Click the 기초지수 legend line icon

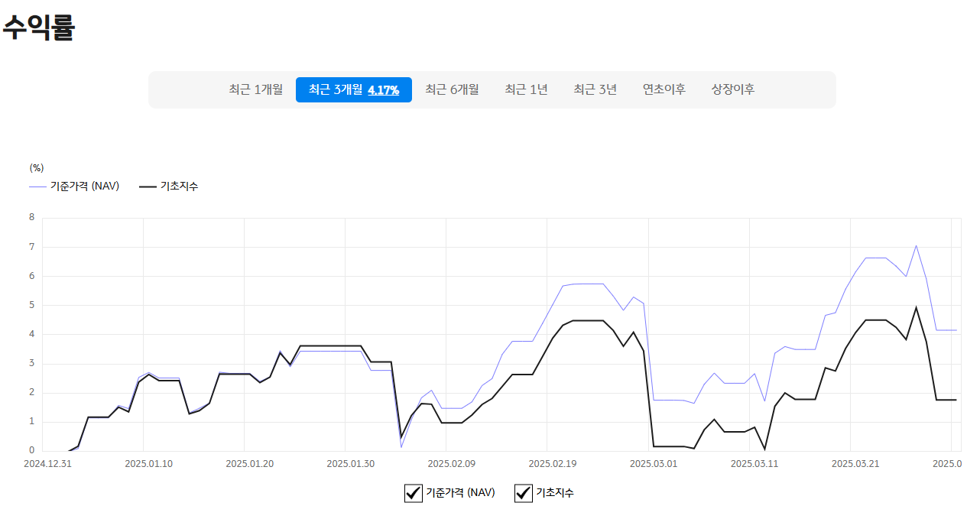pyautogui.click(x=148, y=186)
